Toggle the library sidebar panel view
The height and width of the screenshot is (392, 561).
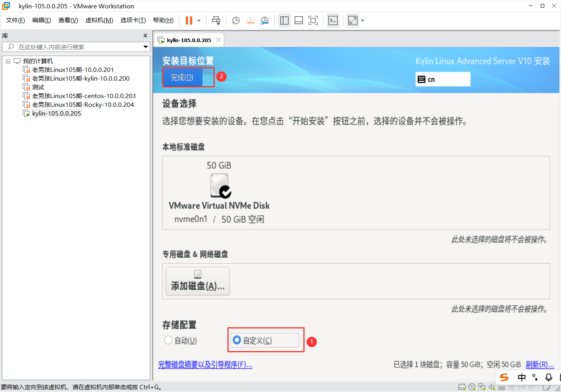pos(284,21)
